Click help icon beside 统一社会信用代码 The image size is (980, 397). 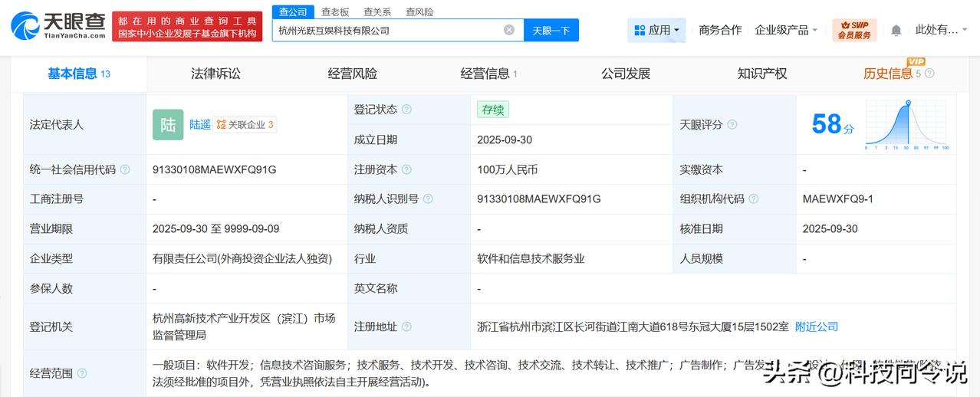125,169
